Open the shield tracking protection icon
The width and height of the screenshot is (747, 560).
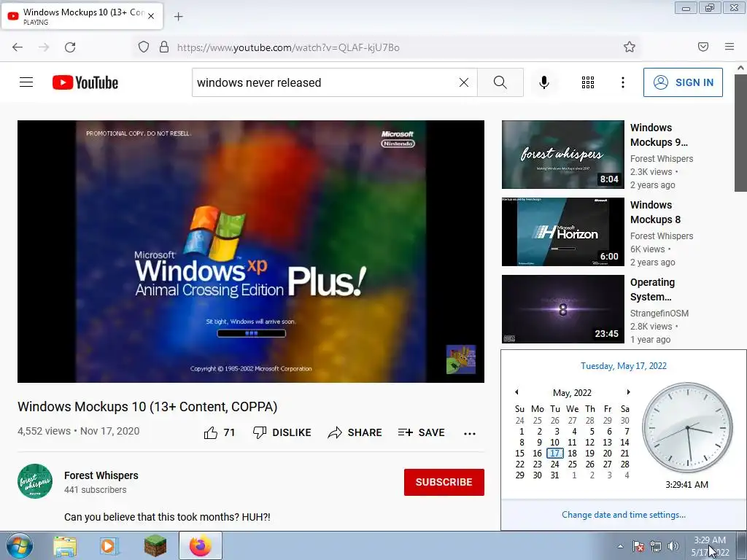[x=144, y=47]
